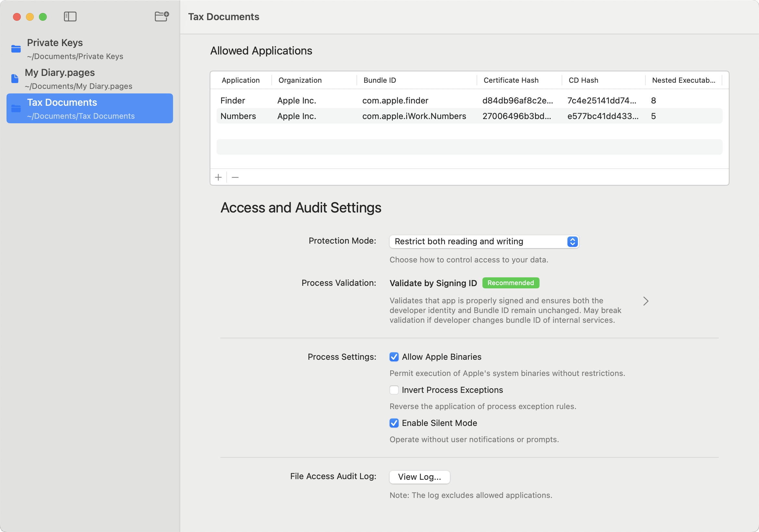The height and width of the screenshot is (532, 759).
Task: Click certificate hash d84db96af8c2e...
Action: pyautogui.click(x=517, y=100)
